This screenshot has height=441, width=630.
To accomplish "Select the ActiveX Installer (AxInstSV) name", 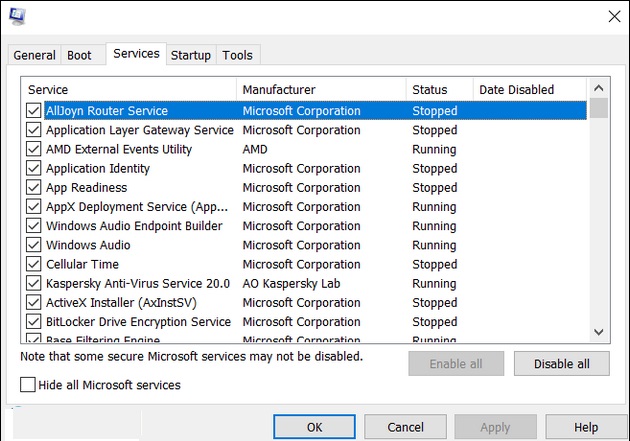I will click(121, 303).
